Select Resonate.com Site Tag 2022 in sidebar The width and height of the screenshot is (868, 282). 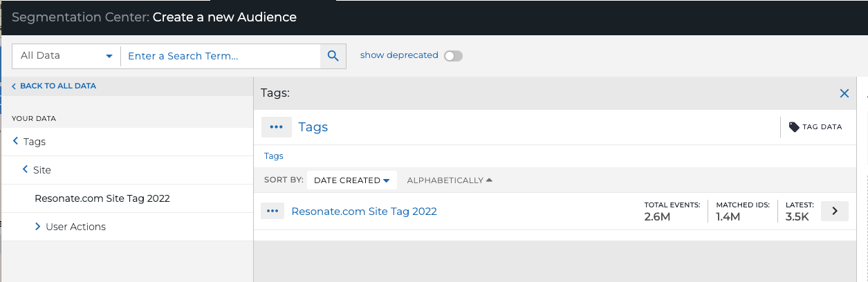pyautogui.click(x=102, y=198)
